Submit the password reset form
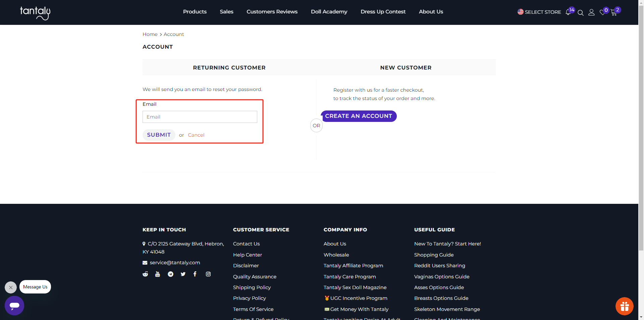This screenshot has width=644, height=320. point(159,135)
